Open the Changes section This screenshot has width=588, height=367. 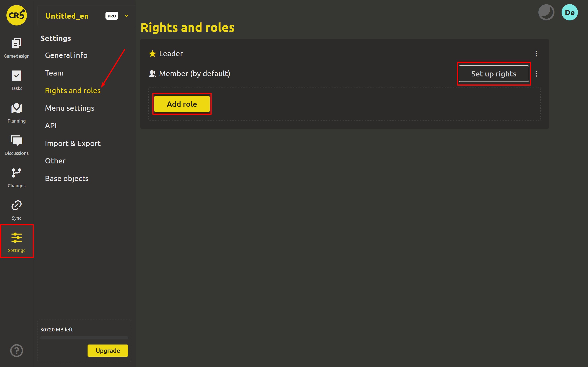click(x=17, y=178)
